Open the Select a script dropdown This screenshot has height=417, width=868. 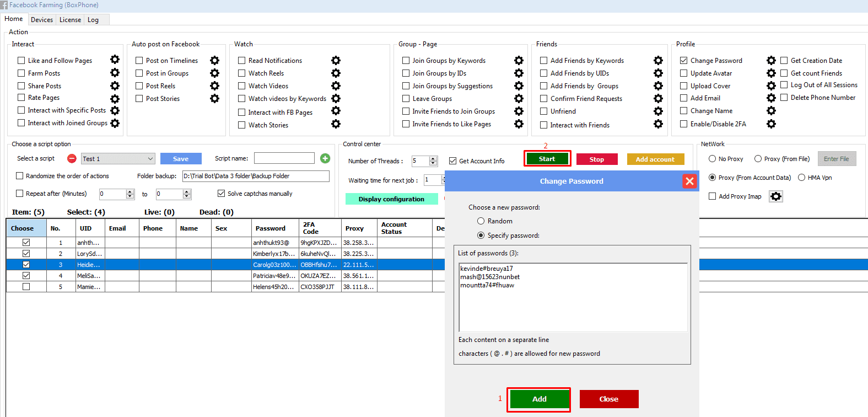118,159
